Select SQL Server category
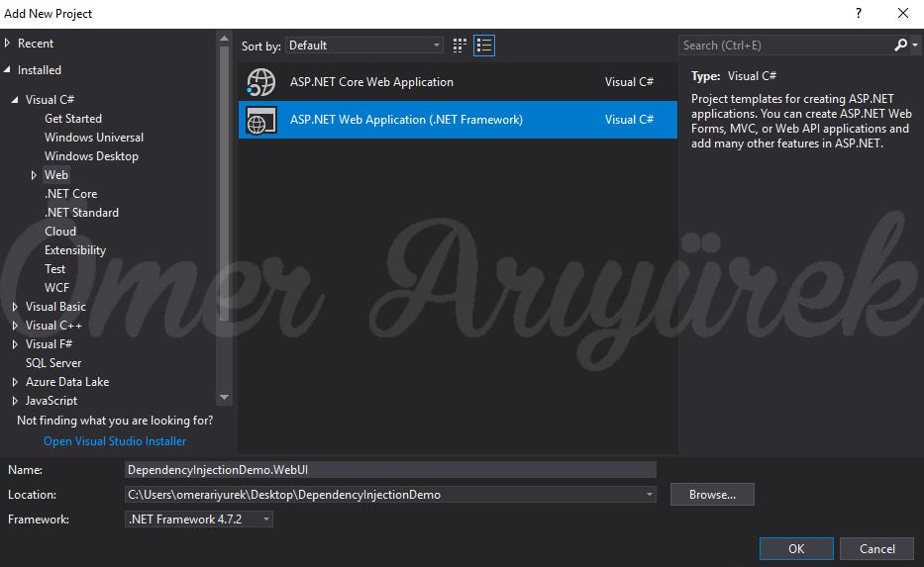This screenshot has width=924, height=567. pos(53,363)
